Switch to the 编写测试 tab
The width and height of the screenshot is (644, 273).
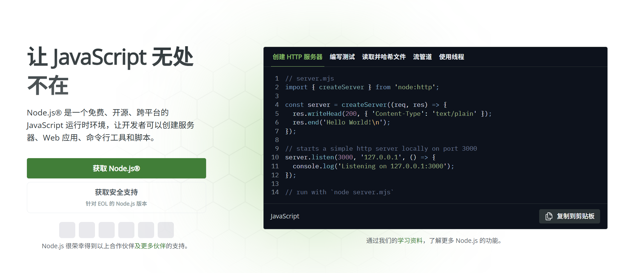point(342,57)
